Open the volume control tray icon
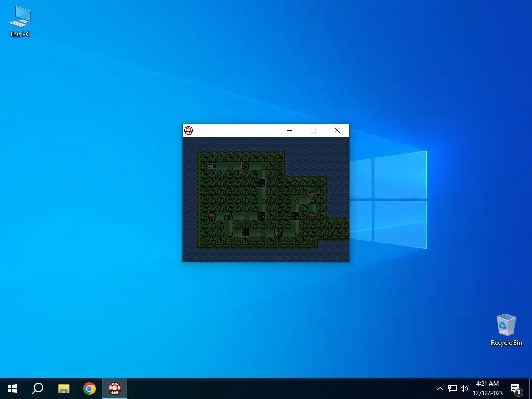 click(x=464, y=389)
